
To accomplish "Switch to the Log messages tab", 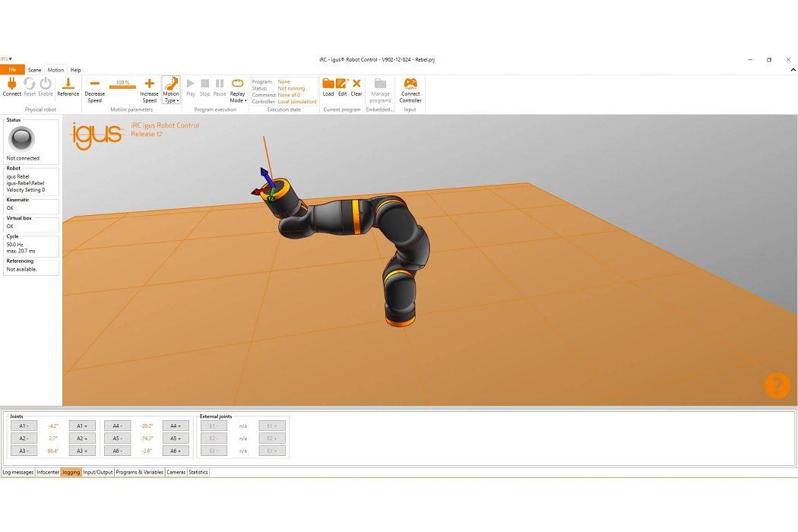I will (17, 472).
